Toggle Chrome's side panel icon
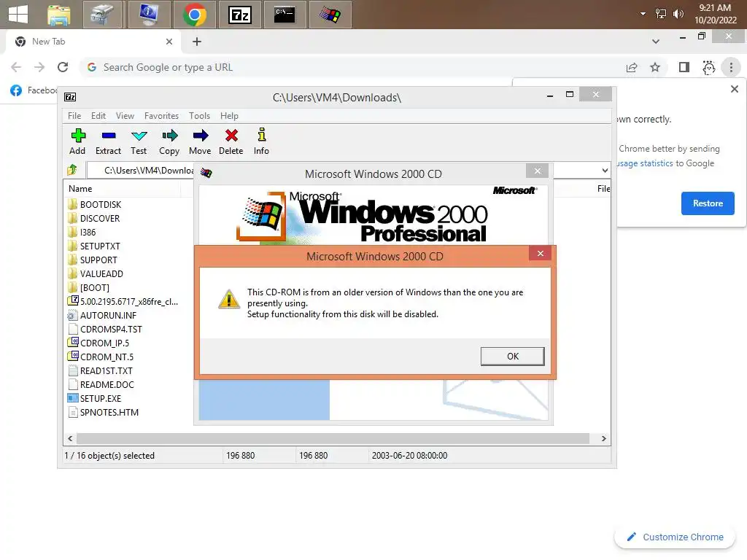 click(x=684, y=67)
